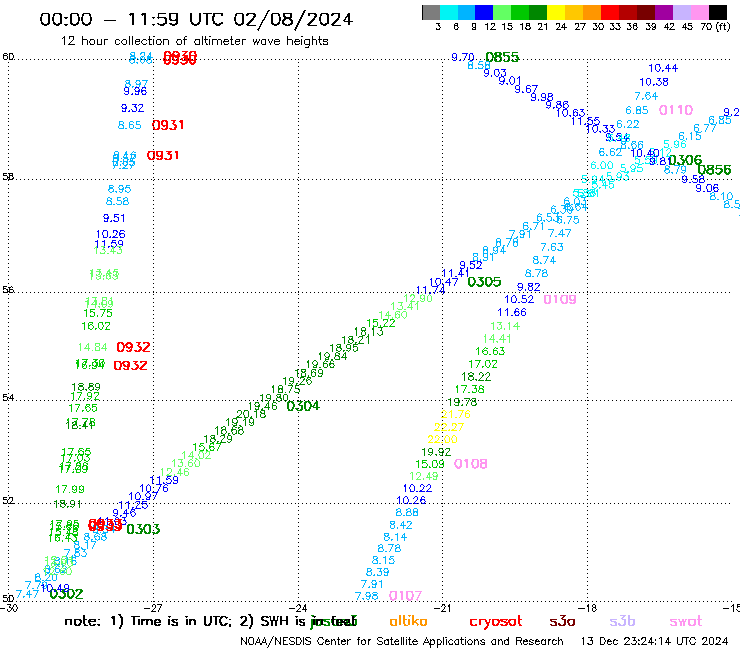Image resolution: width=740 pixels, height=650 pixels.
Task: Click the green time label 0302
Action: [67, 594]
